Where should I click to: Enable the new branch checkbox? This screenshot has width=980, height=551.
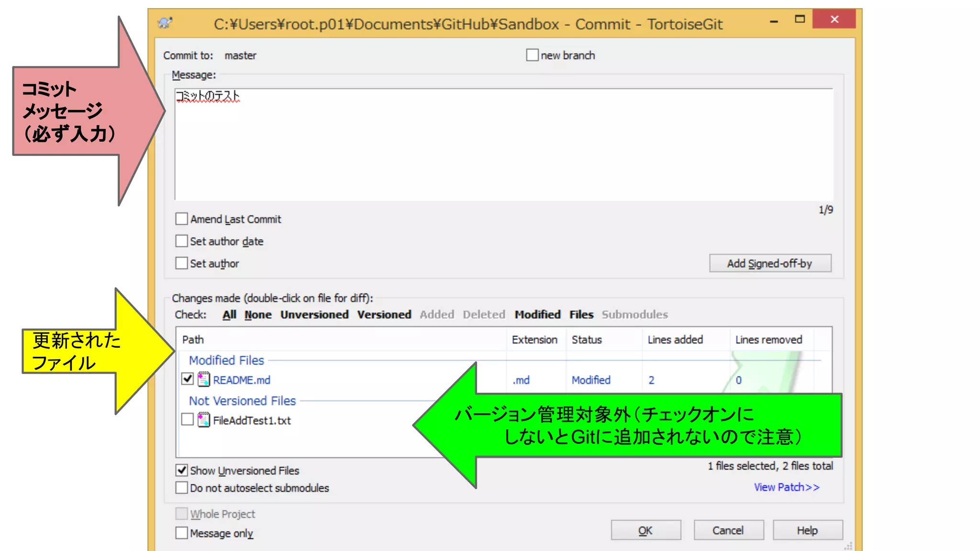point(532,55)
